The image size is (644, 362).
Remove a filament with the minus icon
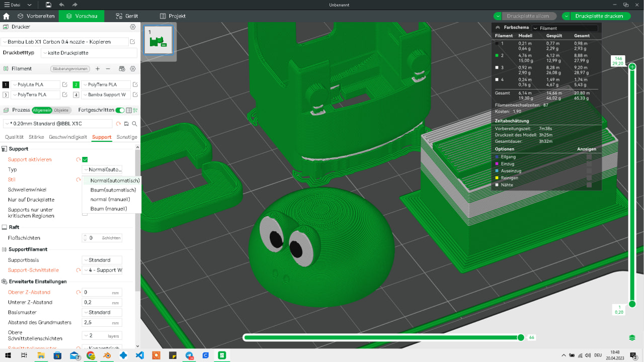pos(108,68)
